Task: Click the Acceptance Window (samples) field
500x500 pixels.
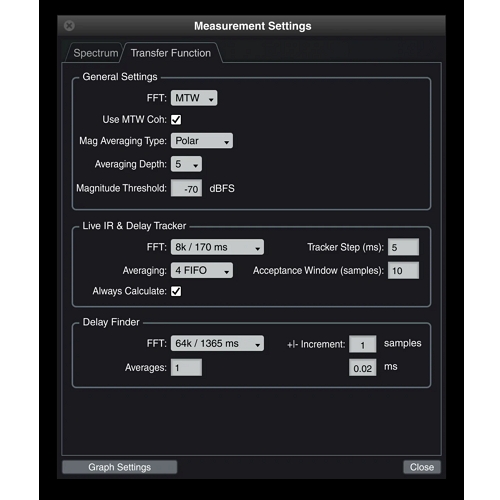Action: (403, 270)
